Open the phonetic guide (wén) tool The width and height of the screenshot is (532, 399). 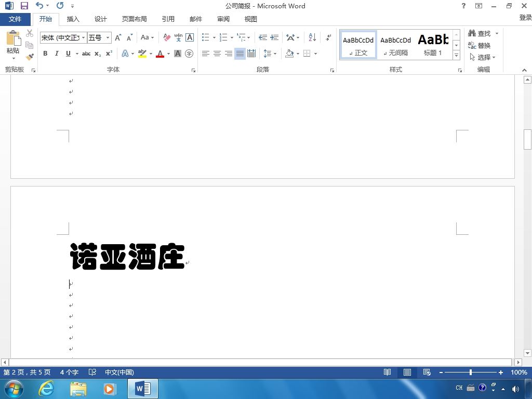pyautogui.click(x=178, y=37)
